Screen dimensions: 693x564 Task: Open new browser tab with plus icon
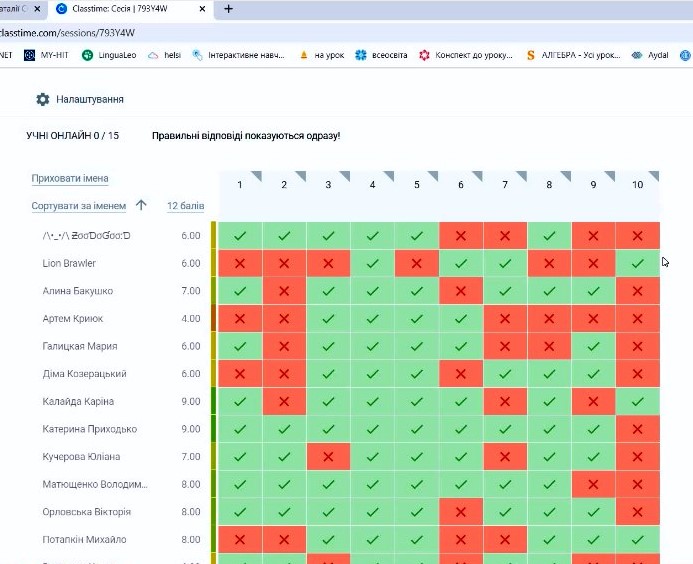[228, 9]
